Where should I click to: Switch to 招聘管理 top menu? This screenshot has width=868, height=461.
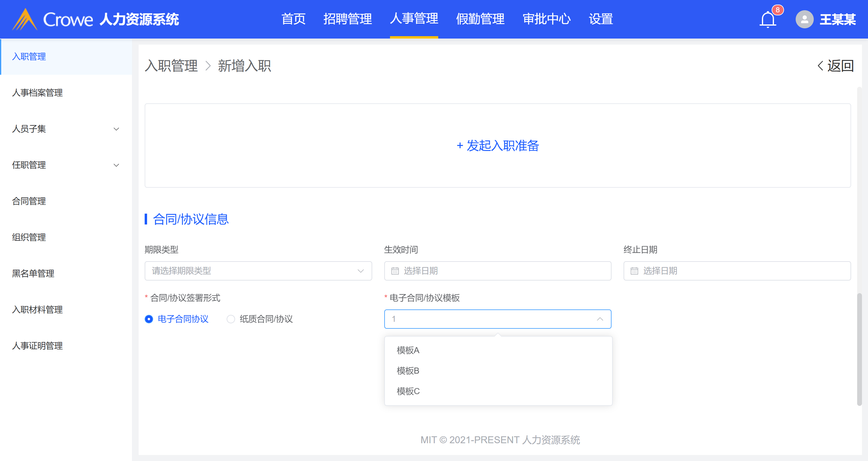[348, 19]
